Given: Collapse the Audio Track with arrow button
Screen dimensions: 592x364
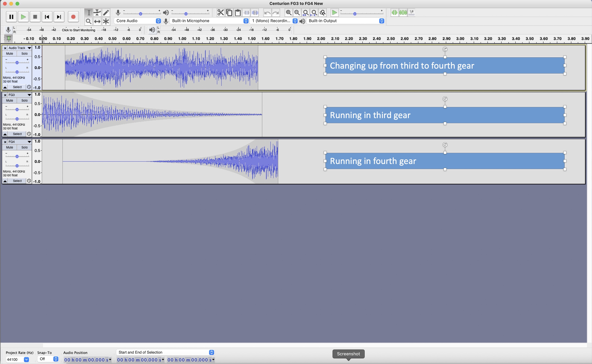Looking at the screenshot, I should click(5, 87).
